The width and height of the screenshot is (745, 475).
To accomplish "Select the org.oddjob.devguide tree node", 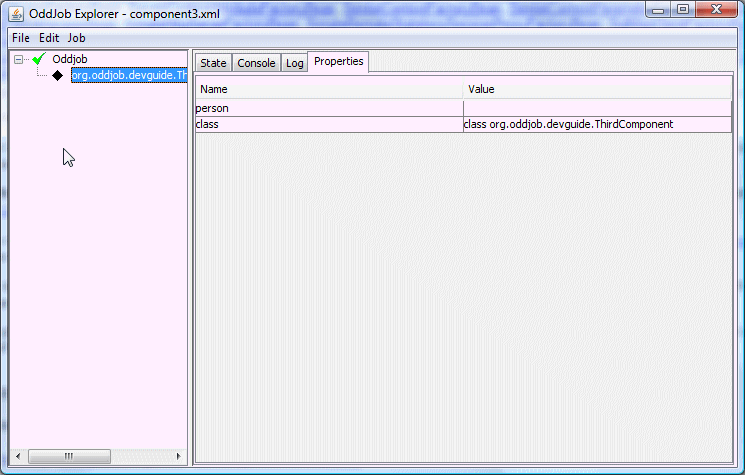I will coord(129,75).
